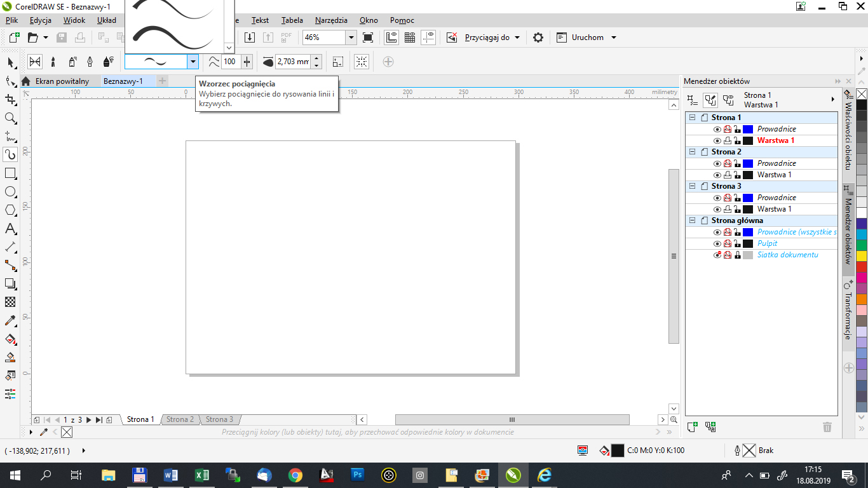
Task: Open the Options gear icon in the toolbar
Action: coord(538,37)
